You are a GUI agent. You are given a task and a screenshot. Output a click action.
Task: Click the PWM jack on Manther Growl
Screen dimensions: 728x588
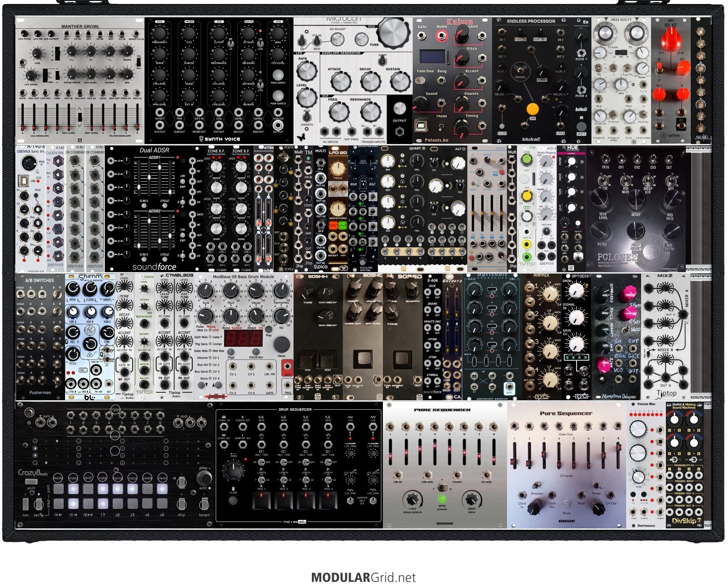click(x=57, y=92)
